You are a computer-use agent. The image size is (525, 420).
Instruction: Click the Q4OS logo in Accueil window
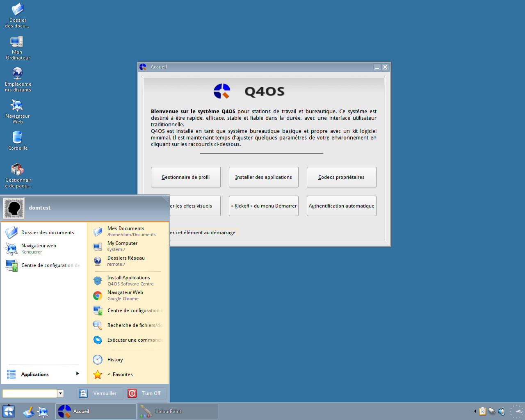222,91
